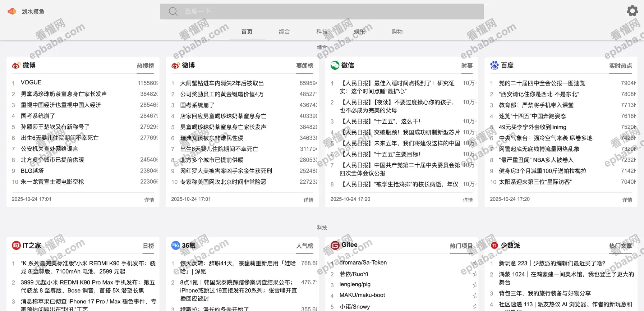
Task: Click the 2025-10-24 17:20 timestamp in Baidu card
Action: pos(510,199)
